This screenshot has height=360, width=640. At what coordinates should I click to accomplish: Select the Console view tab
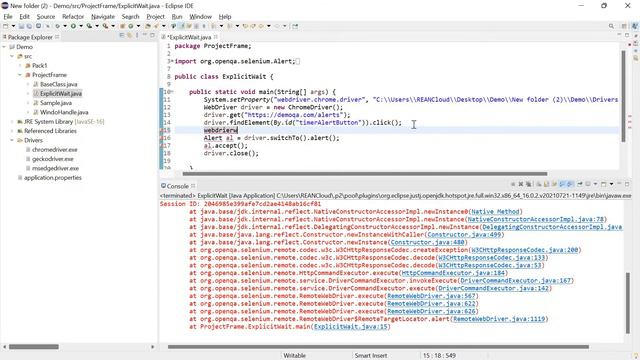178,186
